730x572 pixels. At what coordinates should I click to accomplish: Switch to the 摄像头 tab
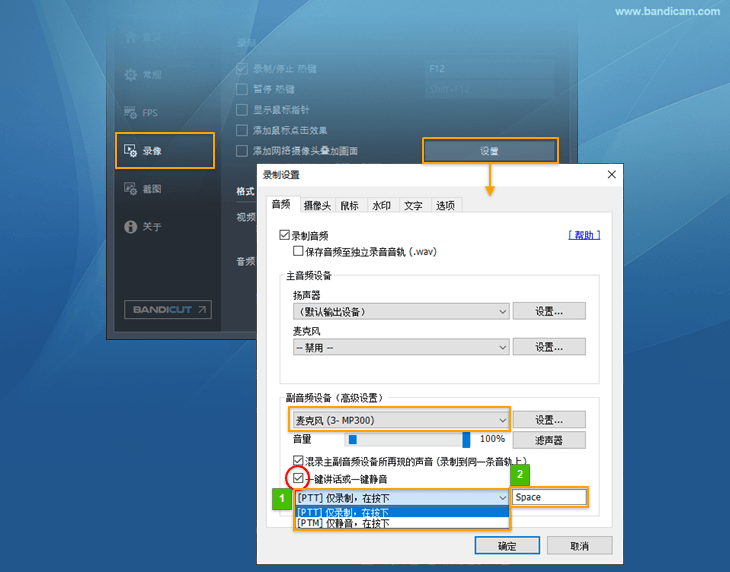[x=317, y=205]
